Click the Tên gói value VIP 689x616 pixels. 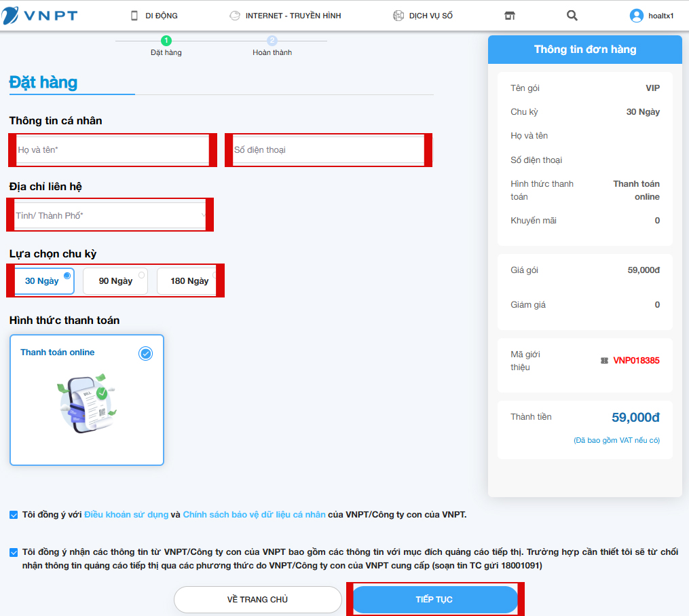pos(652,88)
